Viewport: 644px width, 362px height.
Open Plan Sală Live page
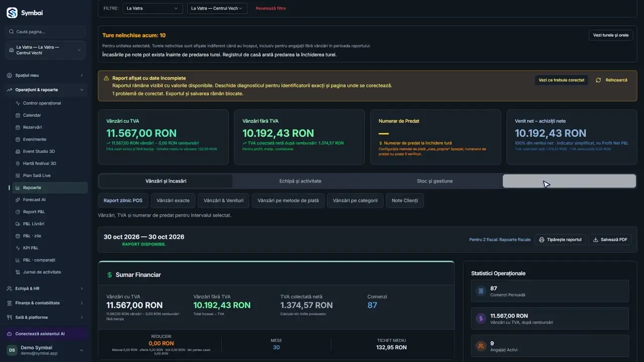(x=49, y=175)
